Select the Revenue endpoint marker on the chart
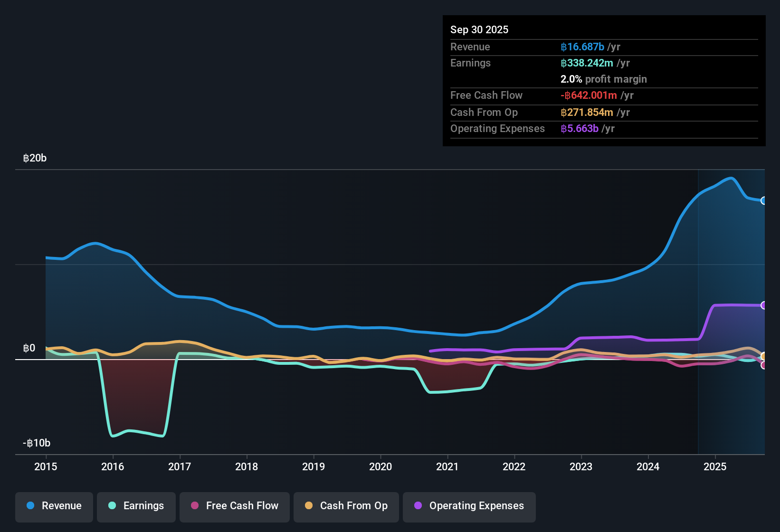780x532 pixels. click(x=763, y=201)
